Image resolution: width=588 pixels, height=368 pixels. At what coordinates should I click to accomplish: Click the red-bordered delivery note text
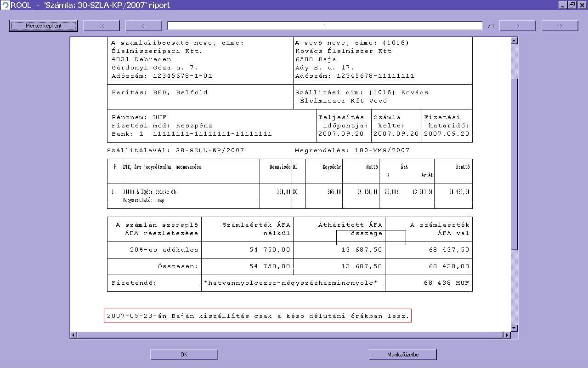tap(257, 316)
